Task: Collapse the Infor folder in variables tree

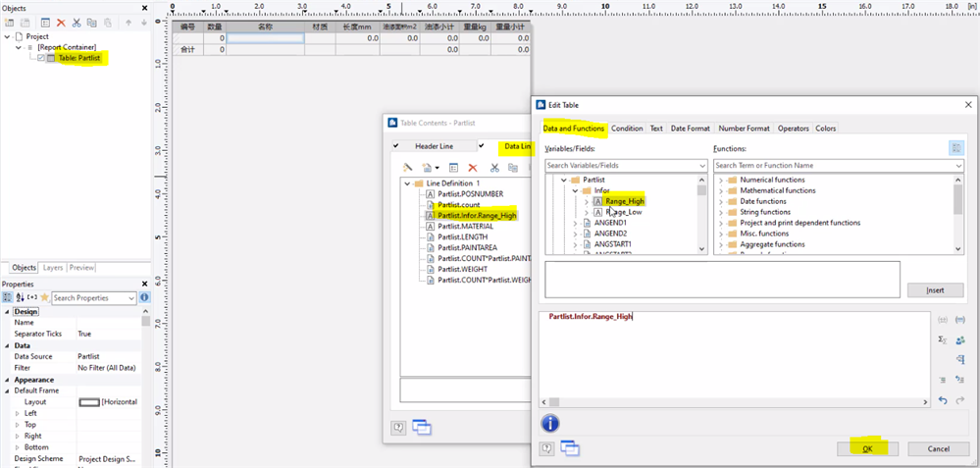Action: tap(574, 190)
